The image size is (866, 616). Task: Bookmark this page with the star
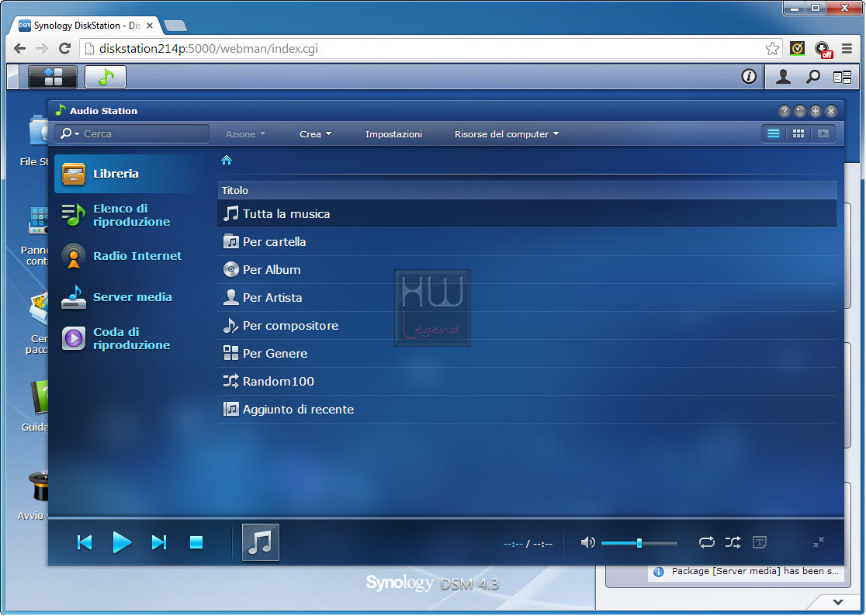pos(772,49)
